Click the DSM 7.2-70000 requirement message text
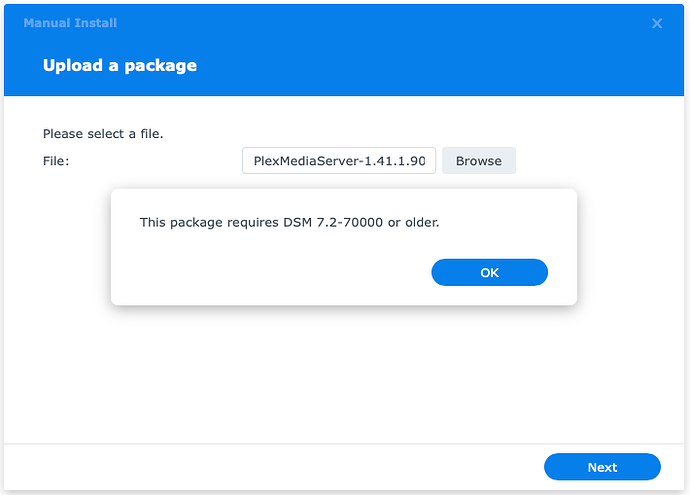This screenshot has height=495, width=690. (289, 222)
